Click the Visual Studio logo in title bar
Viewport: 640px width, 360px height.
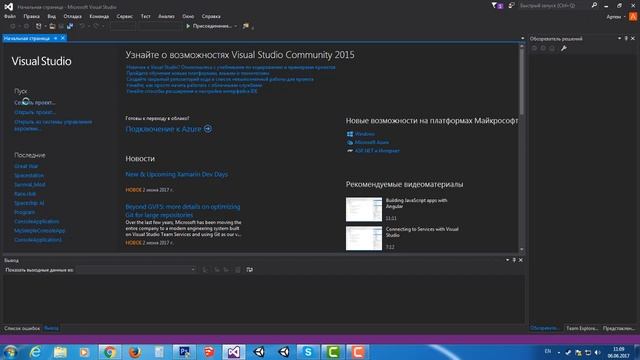coord(9,7)
